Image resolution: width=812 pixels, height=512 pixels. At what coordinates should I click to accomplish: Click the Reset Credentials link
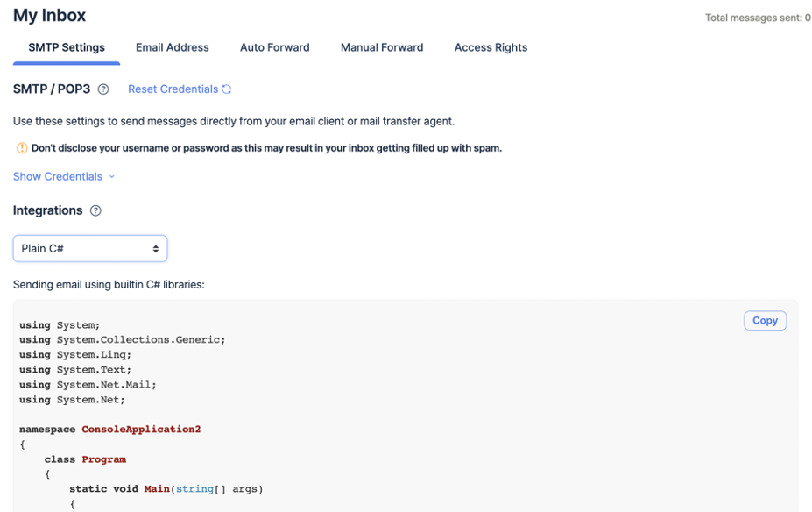tap(173, 89)
